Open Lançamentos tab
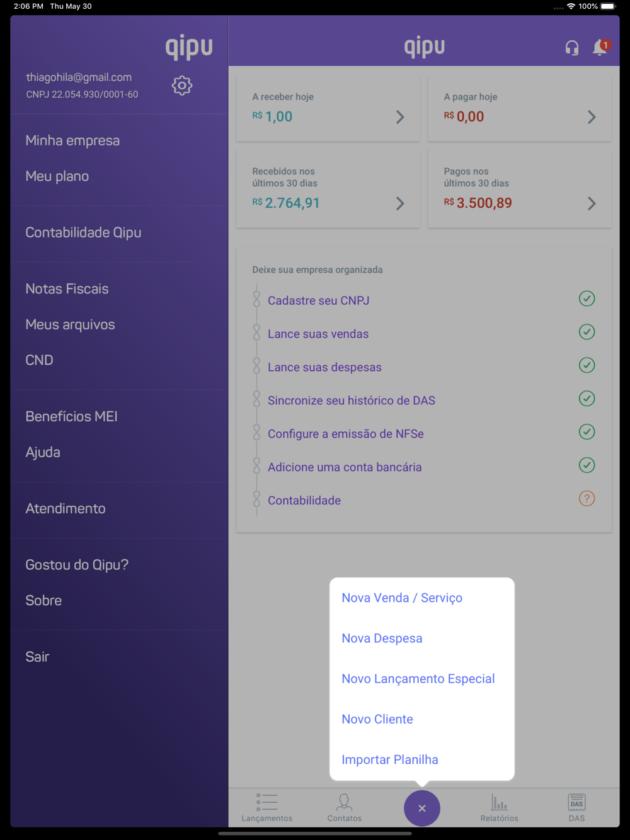 point(267,807)
